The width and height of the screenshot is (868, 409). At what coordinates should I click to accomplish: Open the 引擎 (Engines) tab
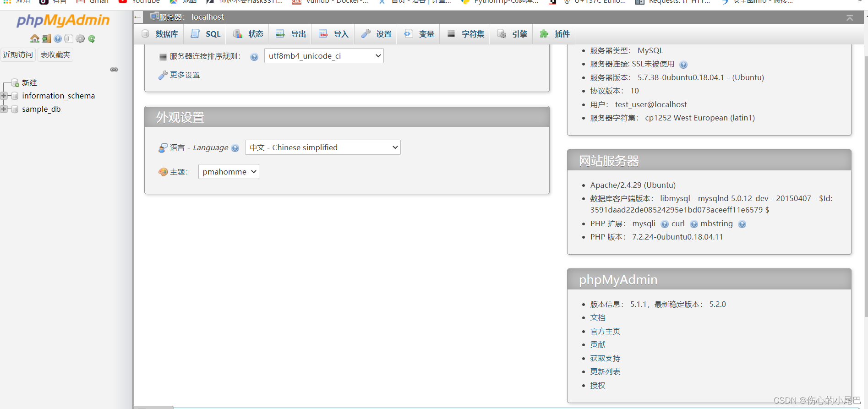tap(512, 34)
